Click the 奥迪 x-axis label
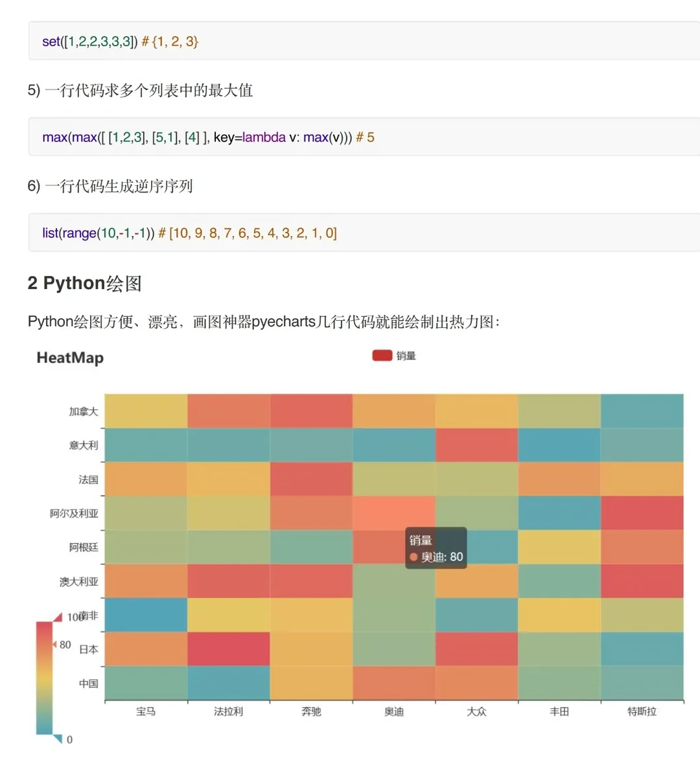Image resolution: width=700 pixels, height=764 pixels. pos(394,712)
